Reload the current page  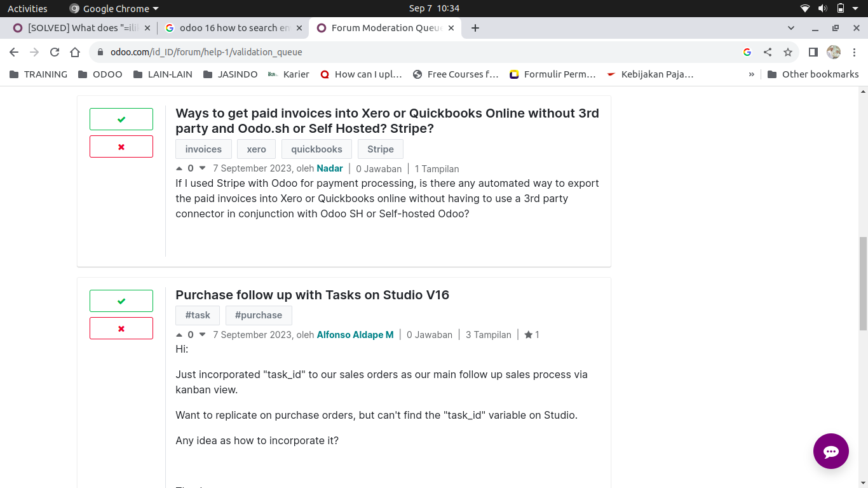[x=55, y=52]
